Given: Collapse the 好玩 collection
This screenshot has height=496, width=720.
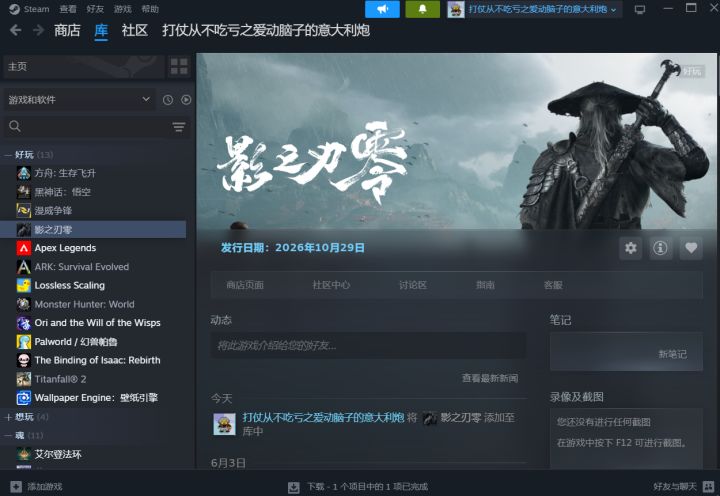Looking at the screenshot, I should click(8, 155).
